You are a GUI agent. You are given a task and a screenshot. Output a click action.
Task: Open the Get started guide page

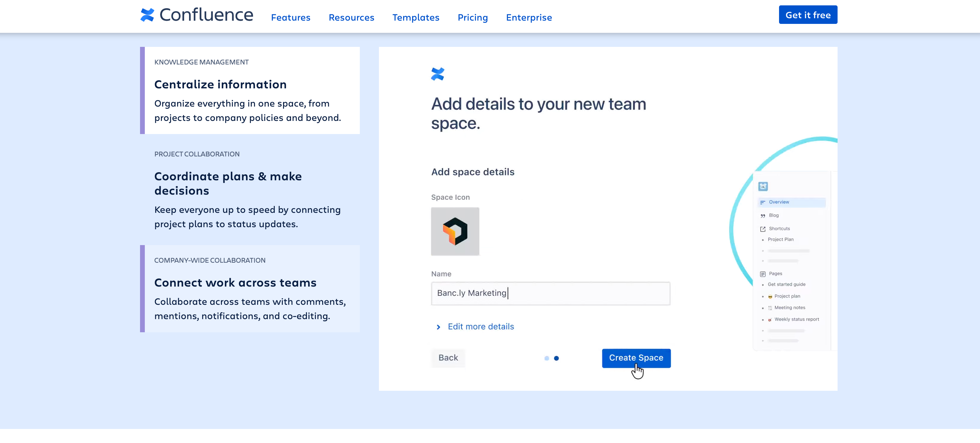pos(786,284)
